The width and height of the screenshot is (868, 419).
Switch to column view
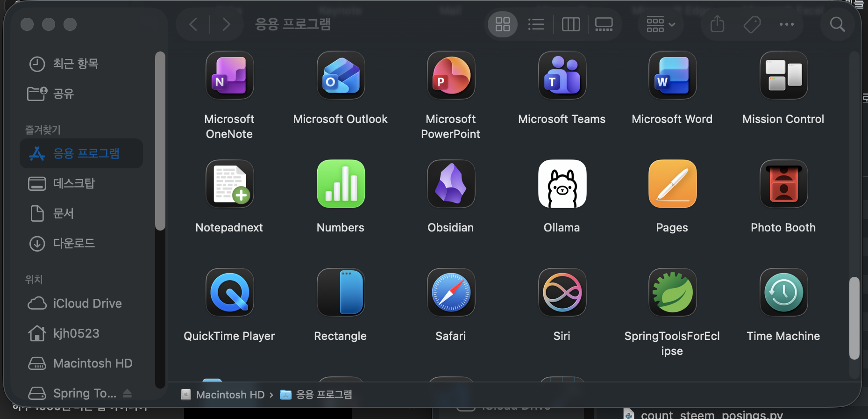click(570, 24)
